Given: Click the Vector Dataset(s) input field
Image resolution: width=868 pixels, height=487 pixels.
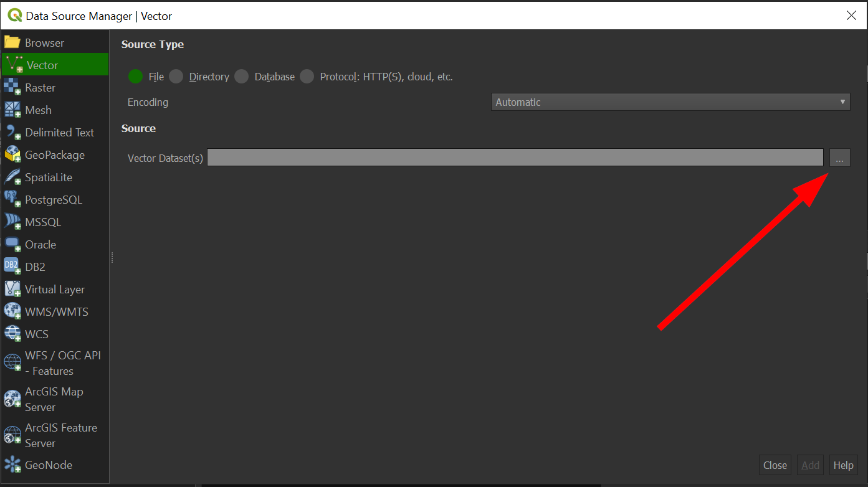Looking at the screenshot, I should (515, 158).
